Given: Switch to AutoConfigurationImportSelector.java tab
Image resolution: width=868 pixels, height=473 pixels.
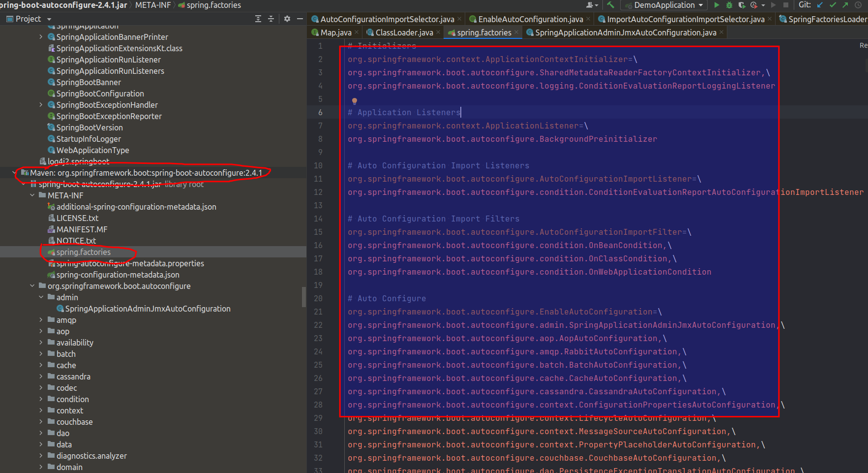Looking at the screenshot, I should click(x=387, y=19).
